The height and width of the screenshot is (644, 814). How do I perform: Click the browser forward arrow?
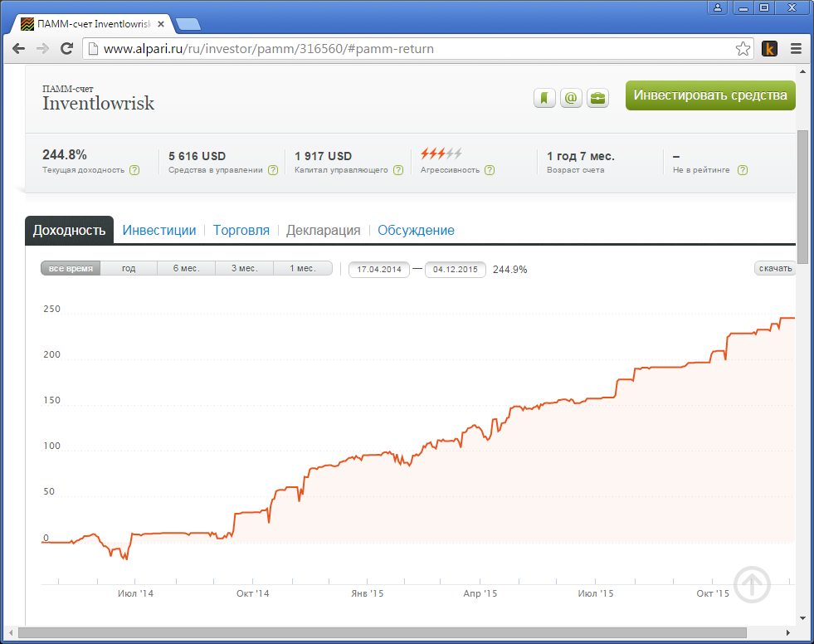coord(42,49)
